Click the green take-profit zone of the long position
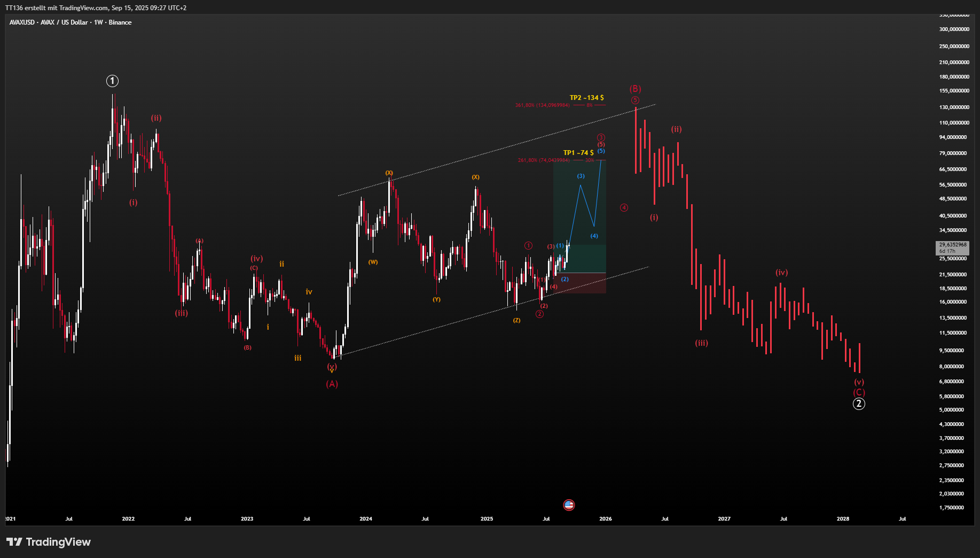Viewport: 980px width, 558px height. (579, 216)
